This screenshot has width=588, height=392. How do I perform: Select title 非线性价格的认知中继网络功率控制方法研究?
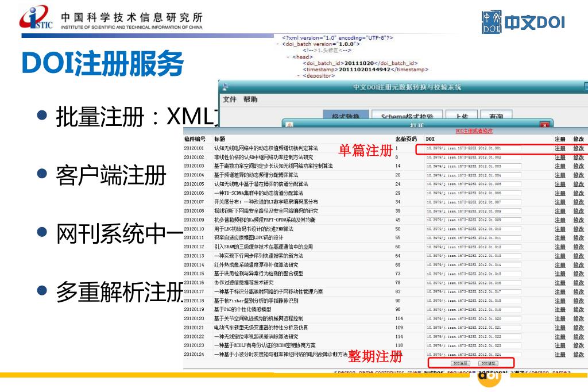[264, 157]
